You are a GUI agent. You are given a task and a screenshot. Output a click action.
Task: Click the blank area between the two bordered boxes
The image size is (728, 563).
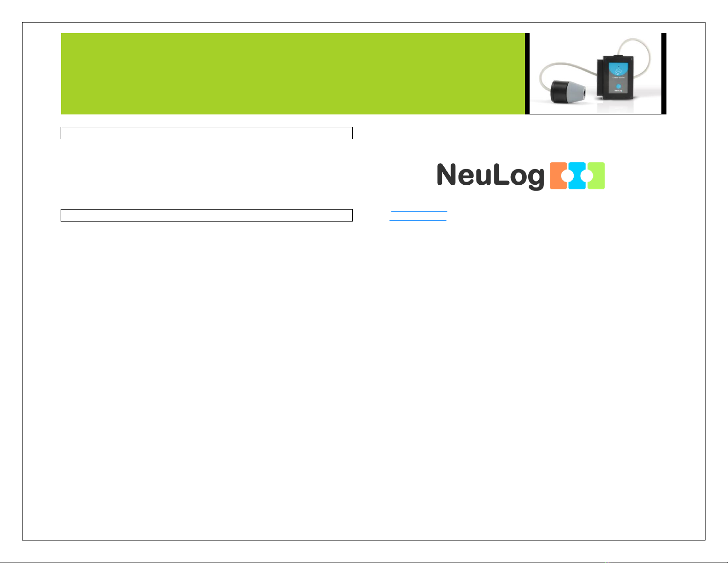coord(207,174)
